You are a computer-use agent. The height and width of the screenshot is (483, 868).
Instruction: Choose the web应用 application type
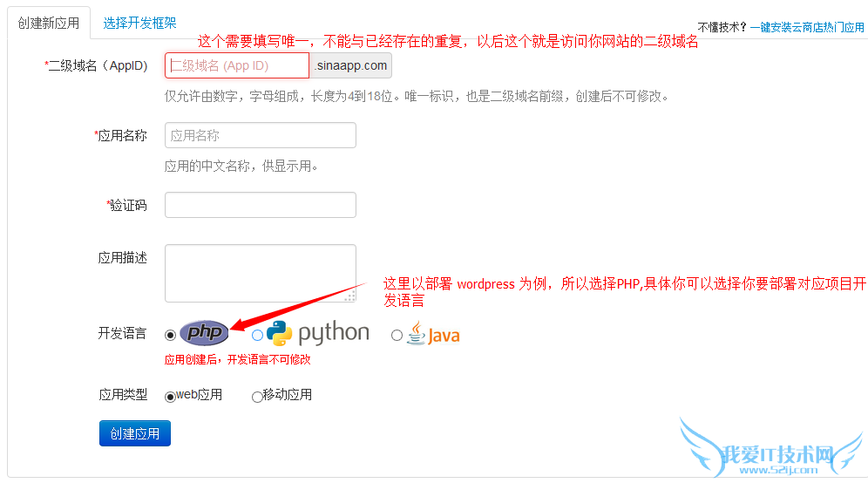click(x=170, y=397)
